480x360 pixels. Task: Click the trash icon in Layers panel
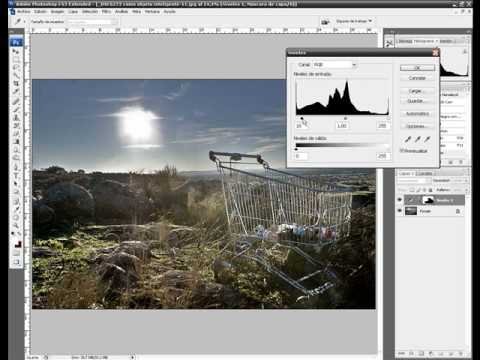461,353
